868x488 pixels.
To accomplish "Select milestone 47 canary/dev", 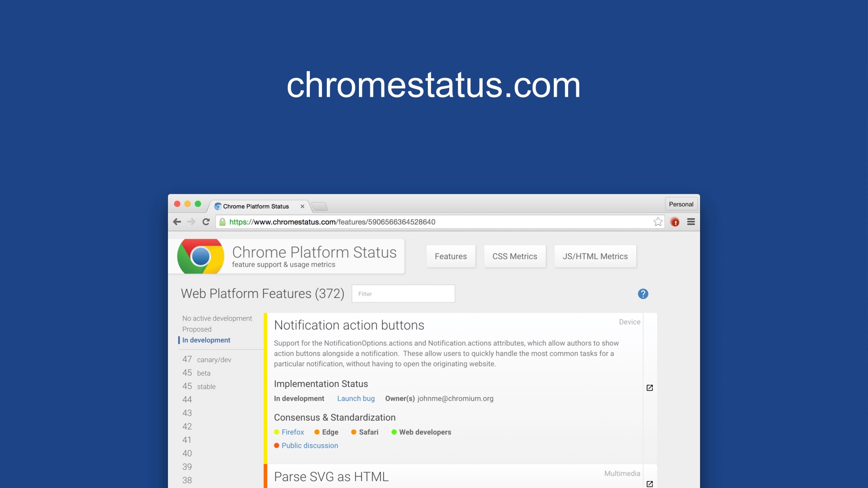I will coord(207,360).
